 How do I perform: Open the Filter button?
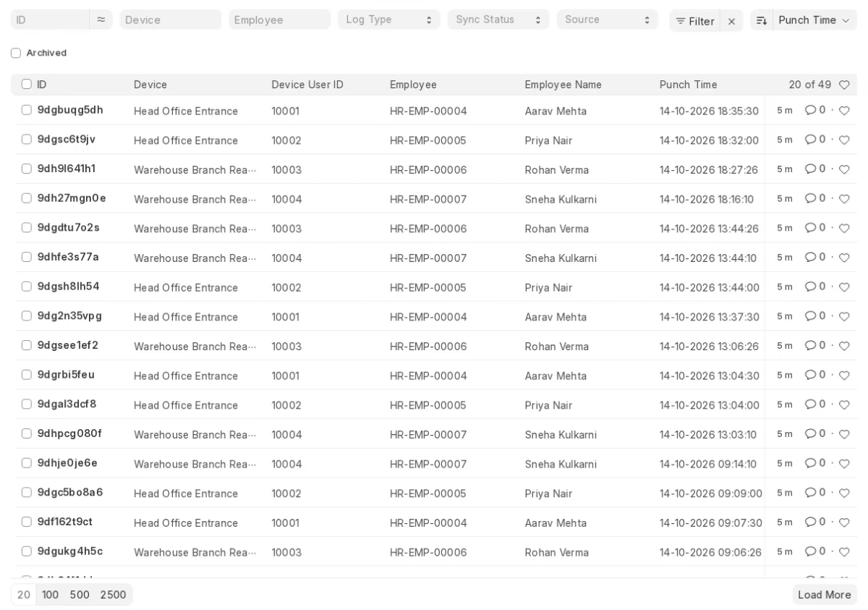pyautogui.click(x=694, y=21)
